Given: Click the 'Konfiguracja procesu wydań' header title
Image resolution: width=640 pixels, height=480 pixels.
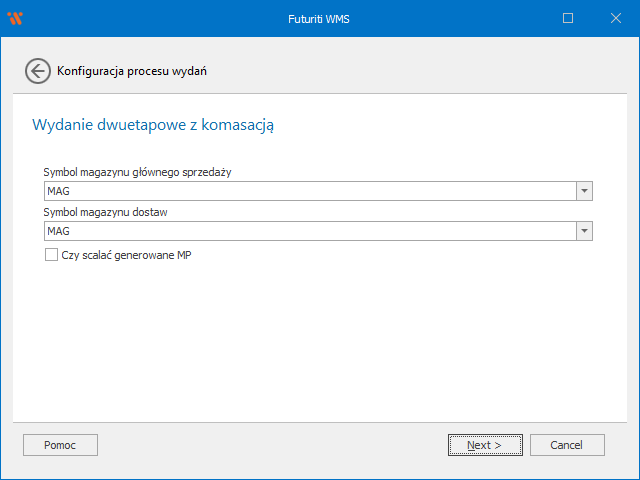Looking at the screenshot, I should (x=132, y=71).
